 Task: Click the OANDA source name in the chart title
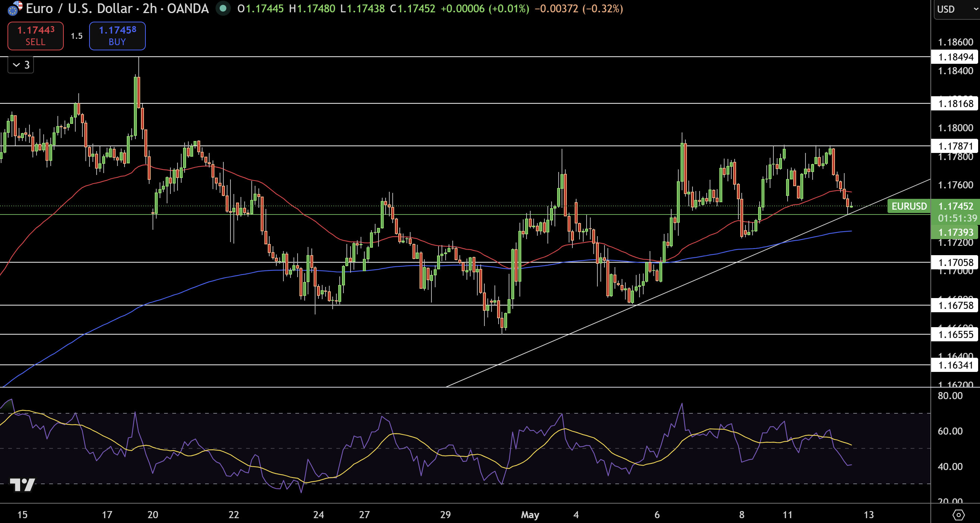pyautogui.click(x=188, y=8)
